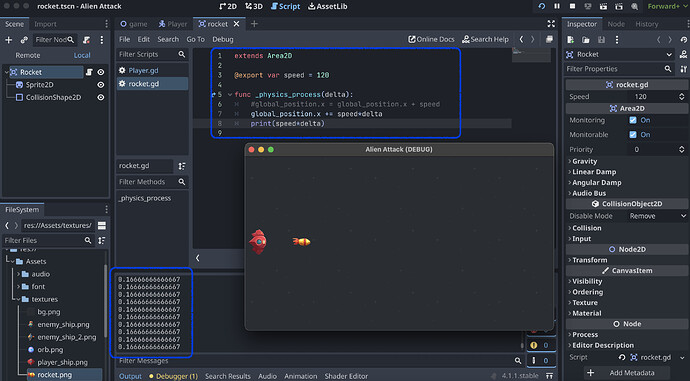Screen dimensions: 690x381
Task: Open the script editor Debug menu
Action: [223, 39]
